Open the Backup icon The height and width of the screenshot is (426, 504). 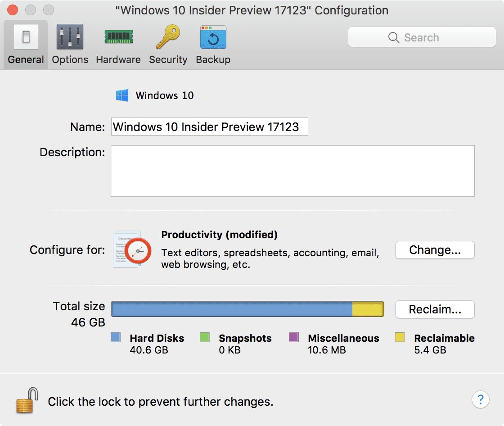(213, 37)
